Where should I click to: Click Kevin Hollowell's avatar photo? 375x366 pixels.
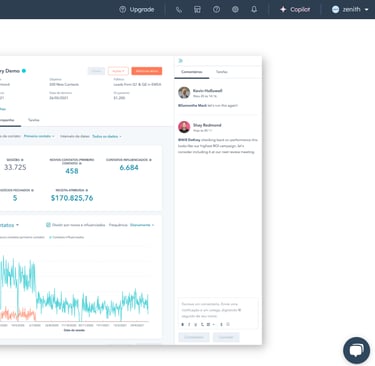pyautogui.click(x=184, y=93)
